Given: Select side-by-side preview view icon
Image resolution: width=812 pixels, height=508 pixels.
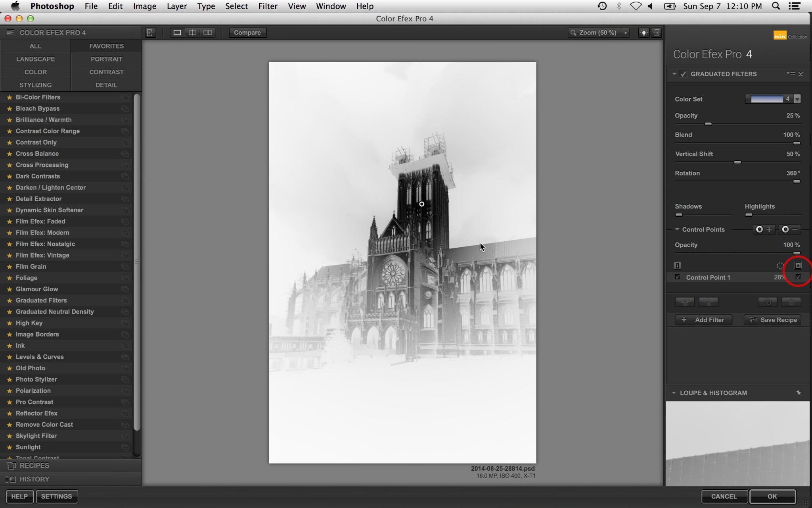Looking at the screenshot, I should 208,33.
